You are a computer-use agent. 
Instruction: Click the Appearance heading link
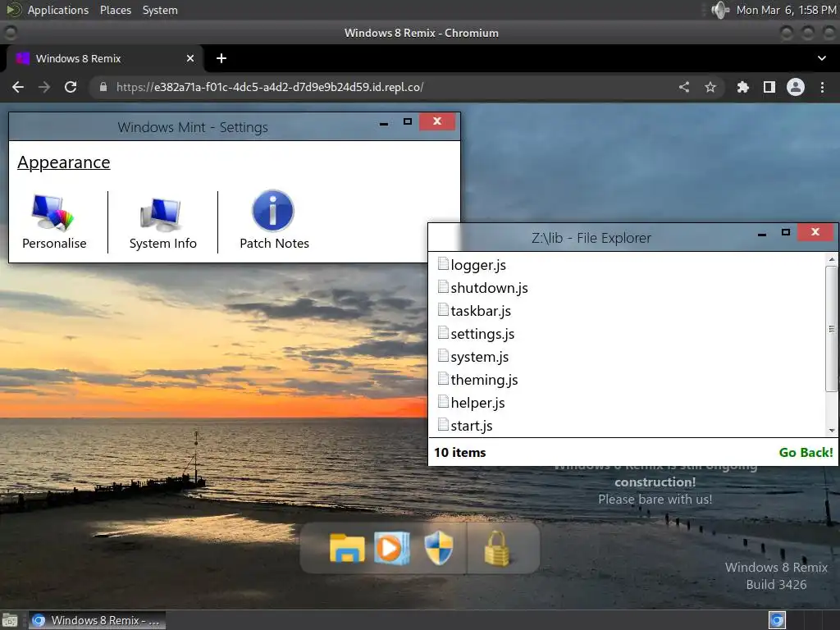click(x=64, y=162)
